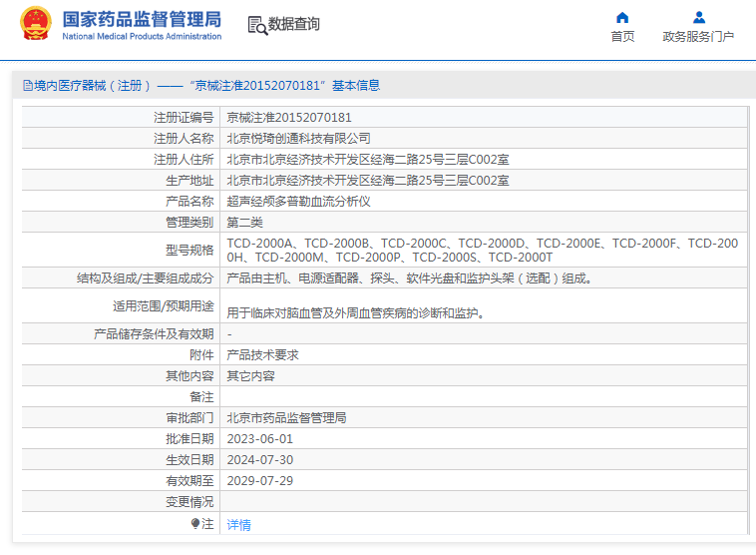This screenshot has width=756, height=555.
Task: Select approval department 北京市药品监督管理局
Action: 286,418
